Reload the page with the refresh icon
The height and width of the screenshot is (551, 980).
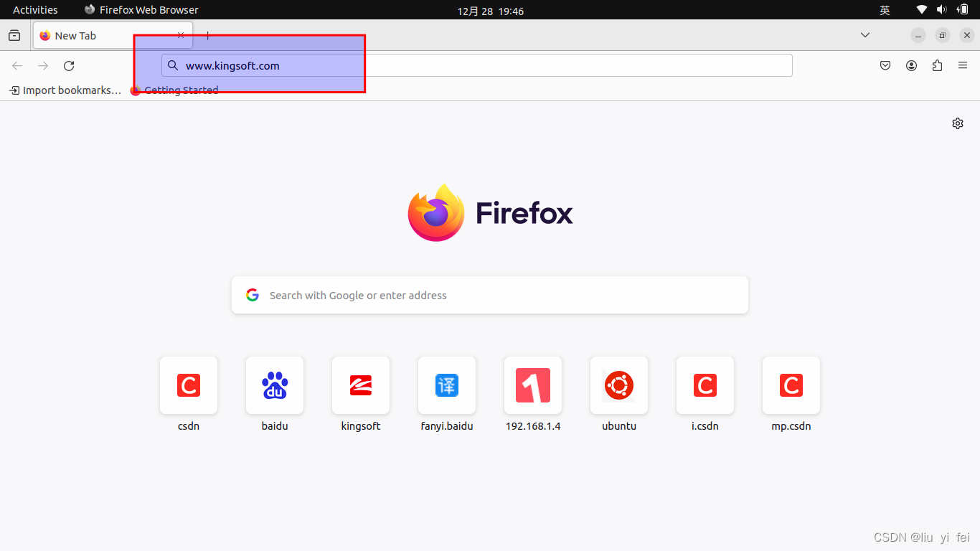tap(69, 65)
